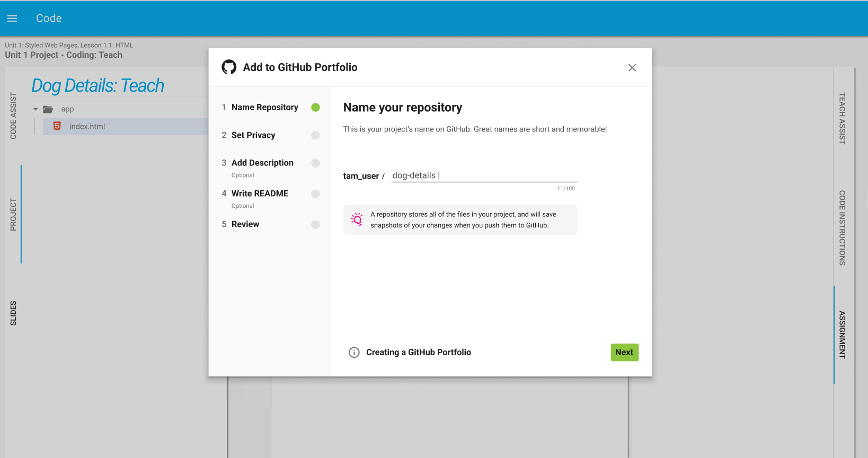Click the gray Add Description status dot

[x=316, y=163]
